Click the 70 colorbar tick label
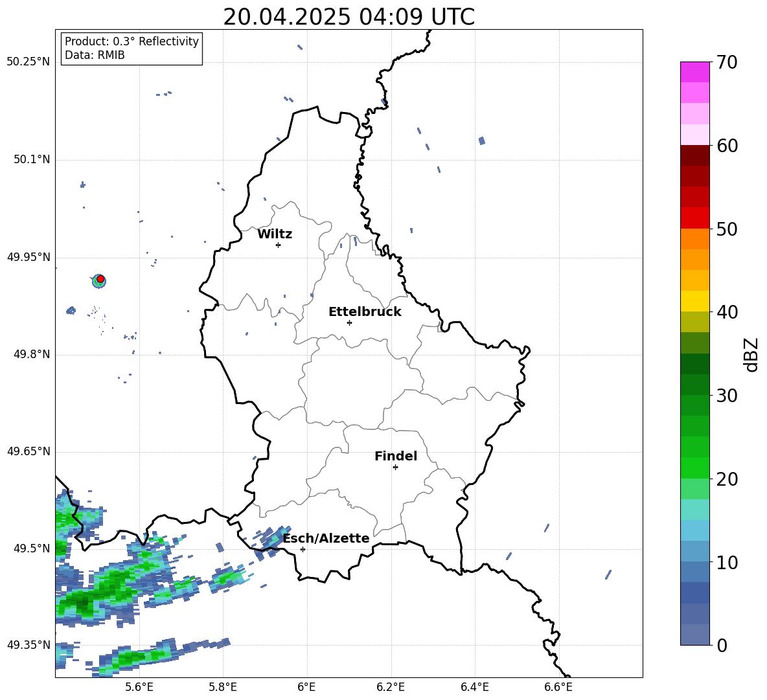This screenshot has height=700, width=767. [x=727, y=63]
